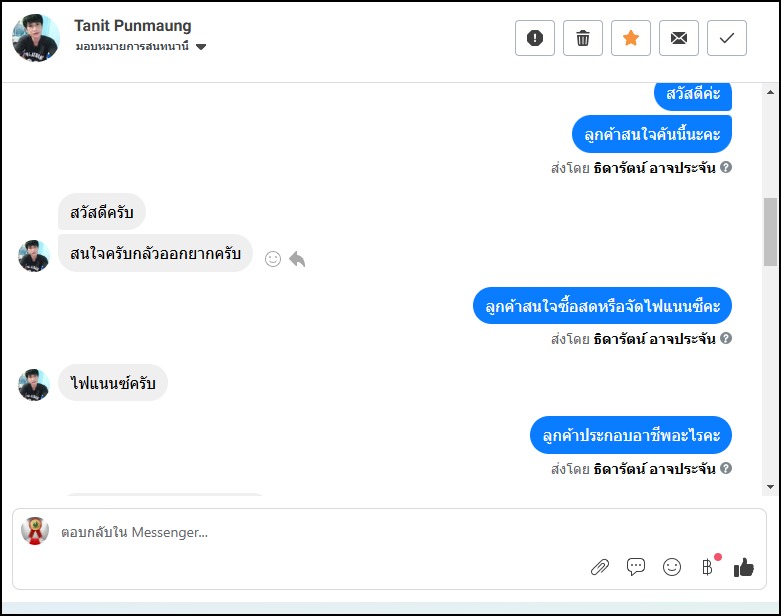This screenshot has width=781, height=616.
Task: Star this conversation as follow-up
Action: pyautogui.click(x=631, y=38)
